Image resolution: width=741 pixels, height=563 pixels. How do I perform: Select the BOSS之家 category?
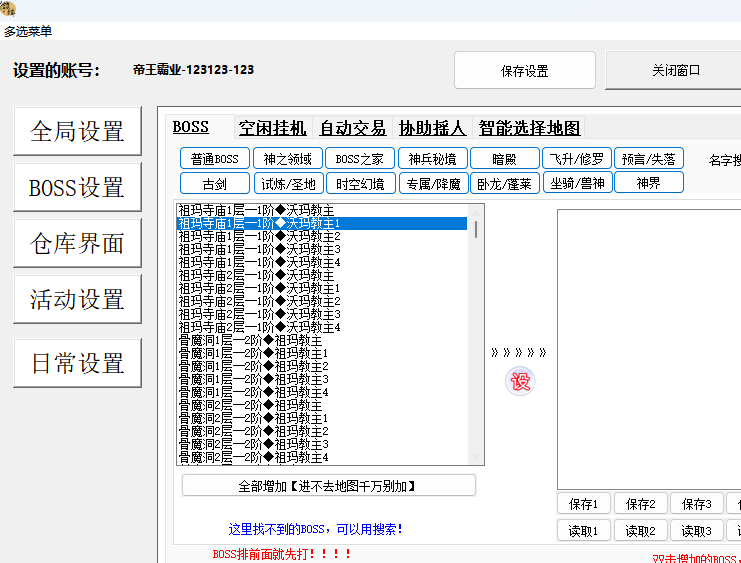360,159
